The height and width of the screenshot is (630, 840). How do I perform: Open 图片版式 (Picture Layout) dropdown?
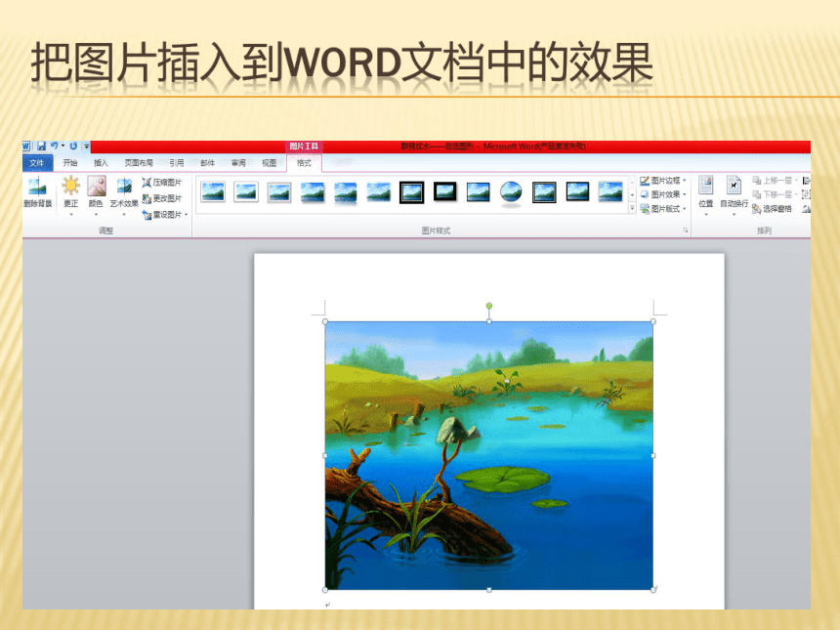click(663, 208)
